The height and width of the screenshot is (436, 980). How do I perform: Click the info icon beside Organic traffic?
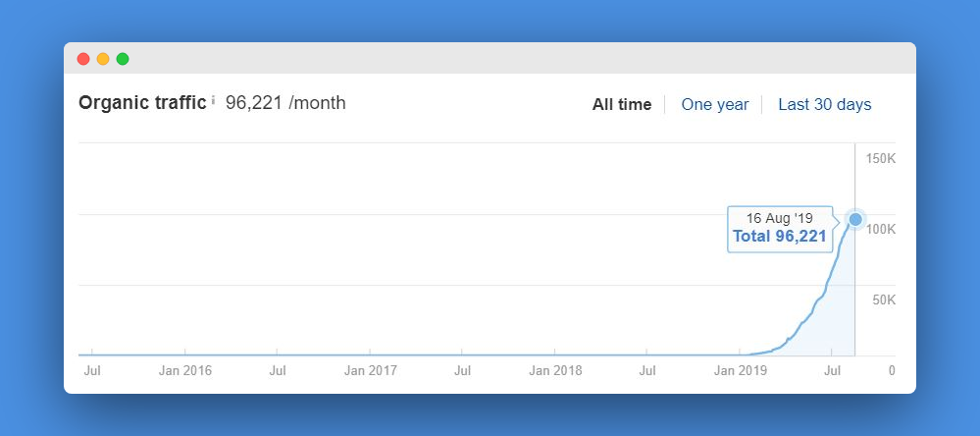(x=213, y=100)
